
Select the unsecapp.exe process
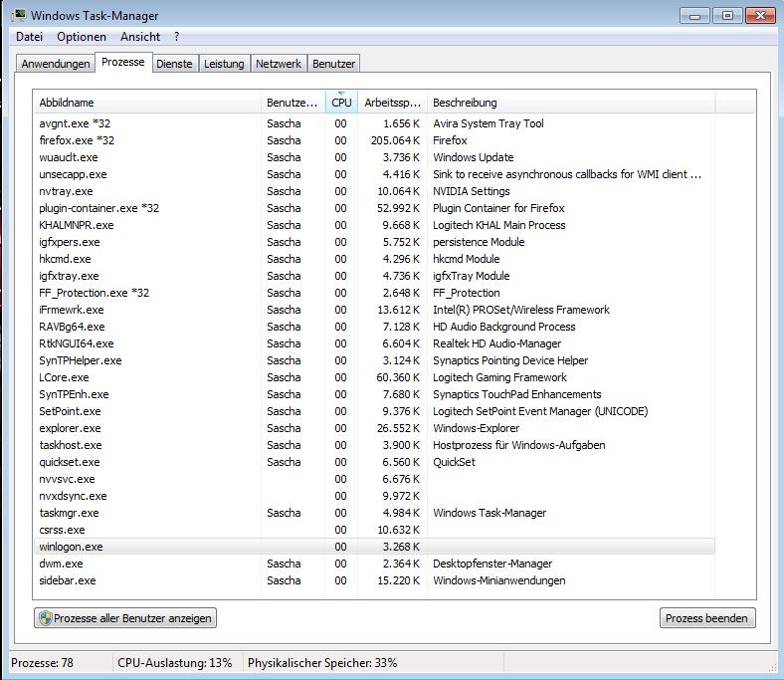(x=374, y=174)
